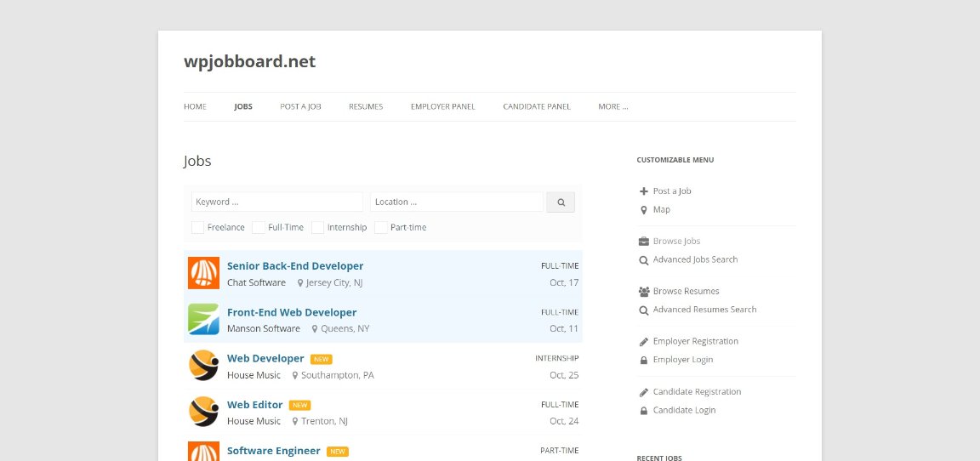Click the Chat Software orange company logo
This screenshot has height=461, width=980.
(x=204, y=273)
